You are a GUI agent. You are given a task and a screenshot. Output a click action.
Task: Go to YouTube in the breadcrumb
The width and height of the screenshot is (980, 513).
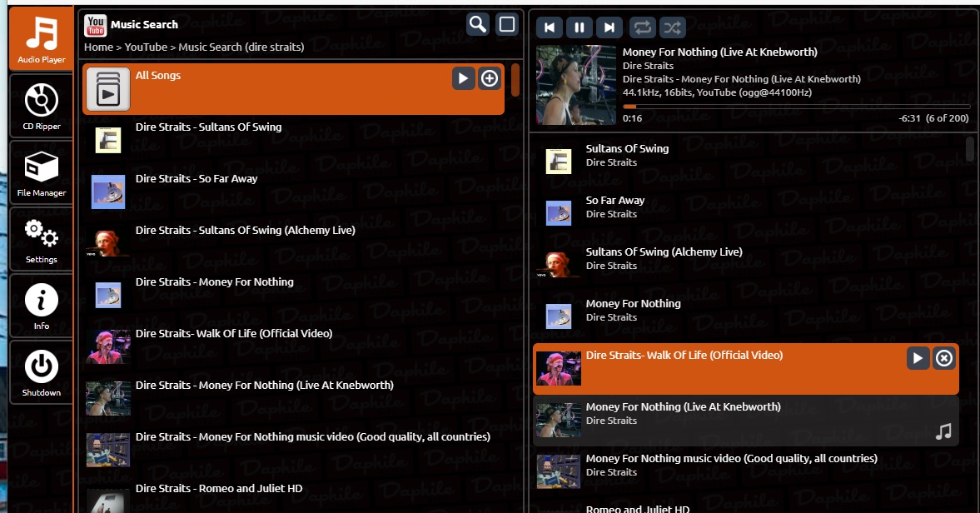tap(146, 47)
